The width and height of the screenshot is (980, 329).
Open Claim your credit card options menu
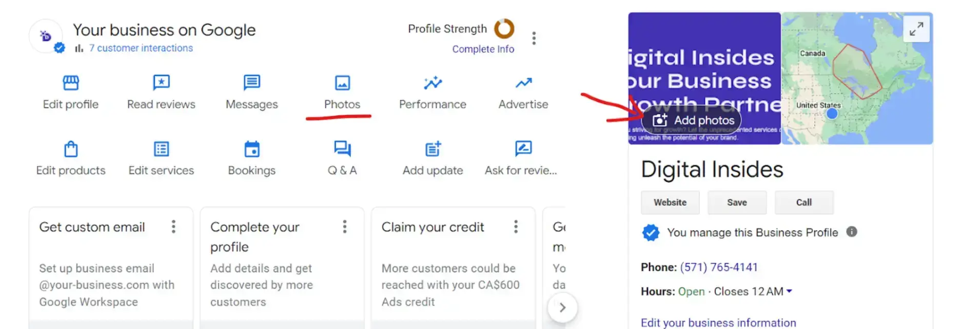click(x=516, y=227)
